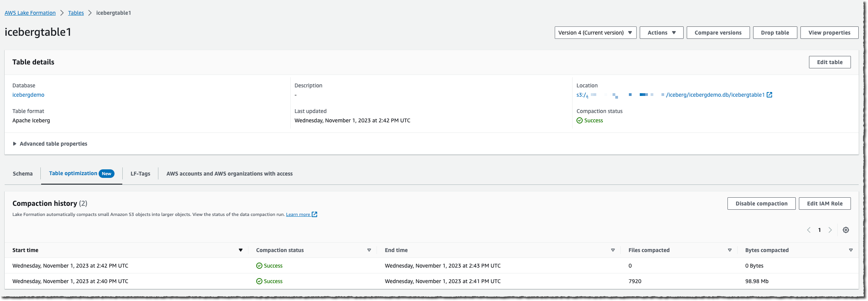This screenshot has height=301, width=868.
Task: Click end time 'at 2:43 PM UTC' cell
Action: coord(443,266)
